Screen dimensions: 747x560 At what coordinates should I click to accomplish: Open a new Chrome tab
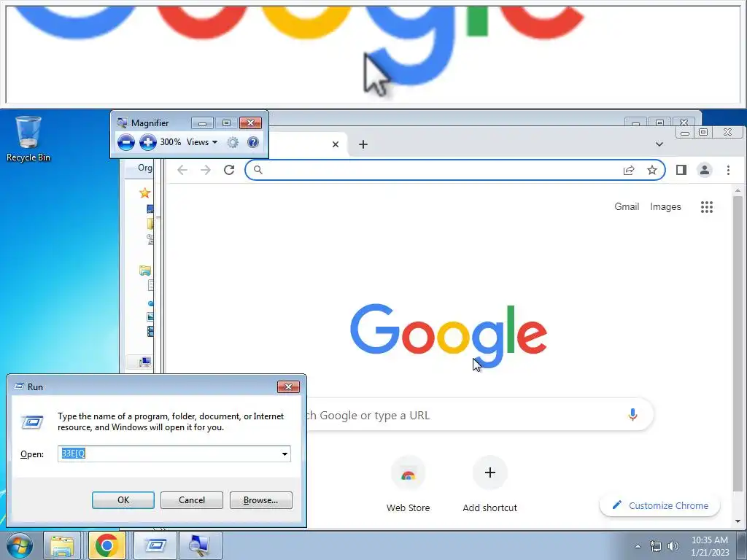363,144
